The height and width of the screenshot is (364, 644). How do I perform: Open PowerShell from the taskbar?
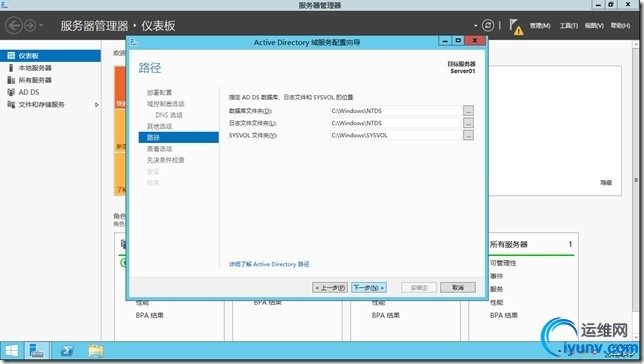pyautogui.click(x=67, y=351)
